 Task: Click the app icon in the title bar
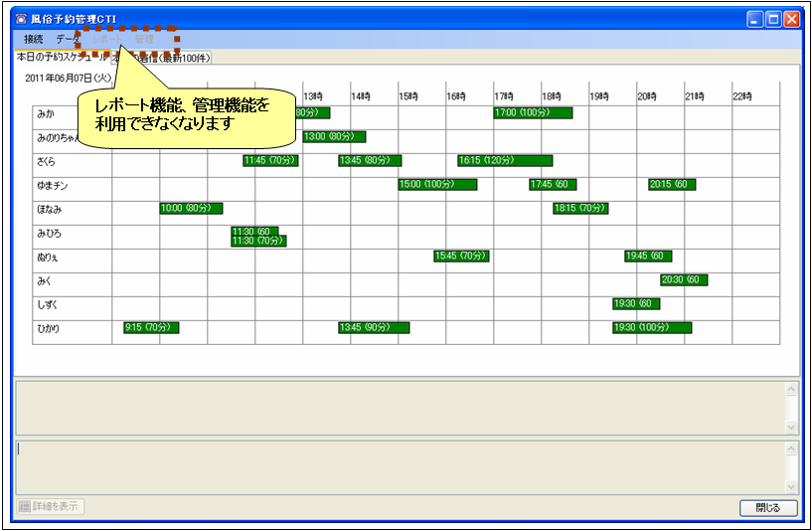(x=21, y=19)
